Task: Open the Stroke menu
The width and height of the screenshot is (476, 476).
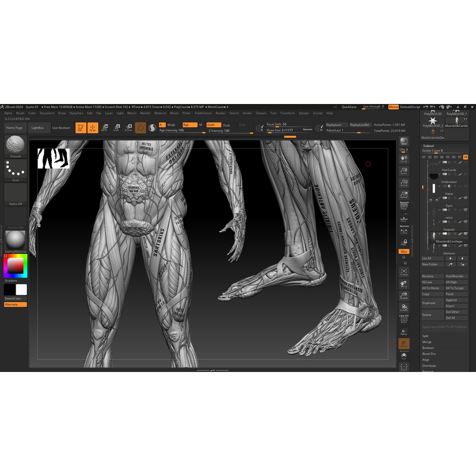Action: coord(247,113)
